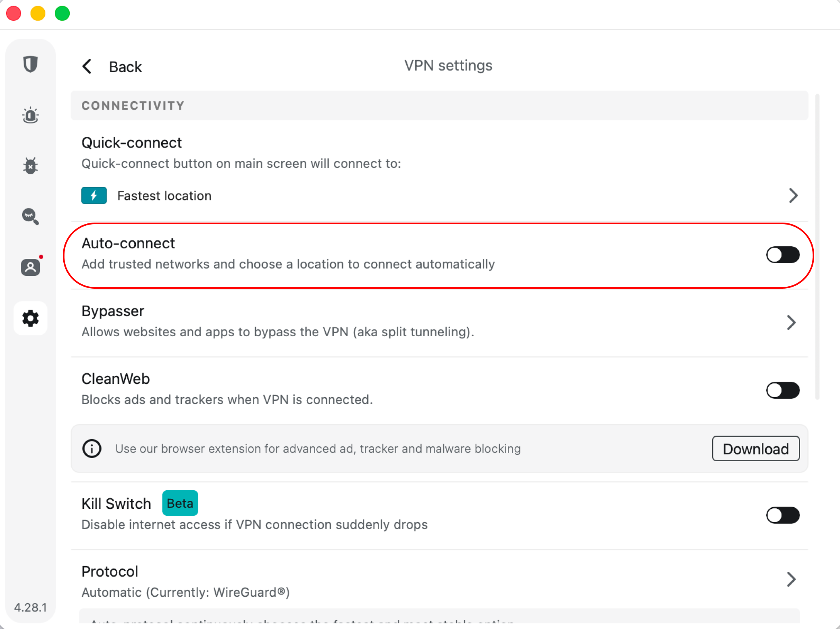
Task: Click the info icon in extension banner
Action: [92, 448]
